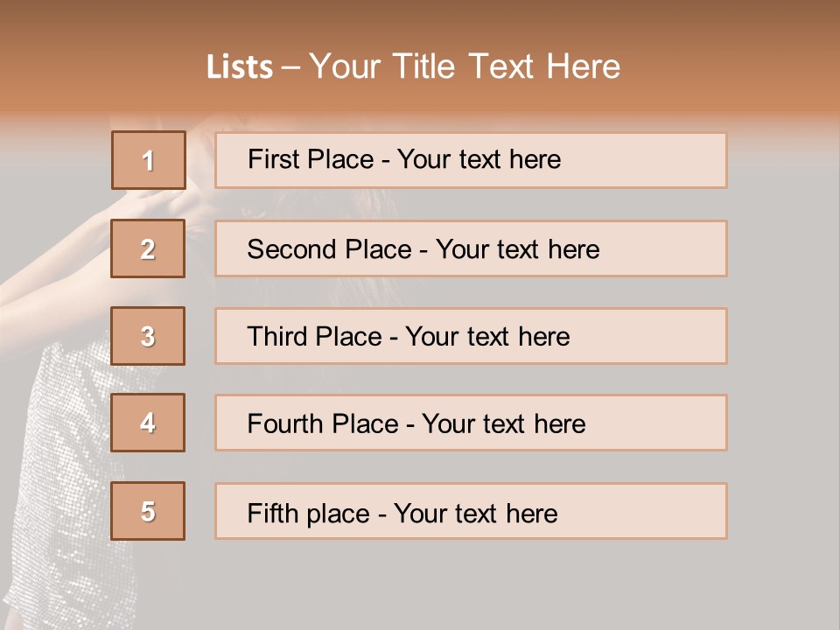Click the dash in the slide title
Screen dimensions: 840x630
click(290, 67)
